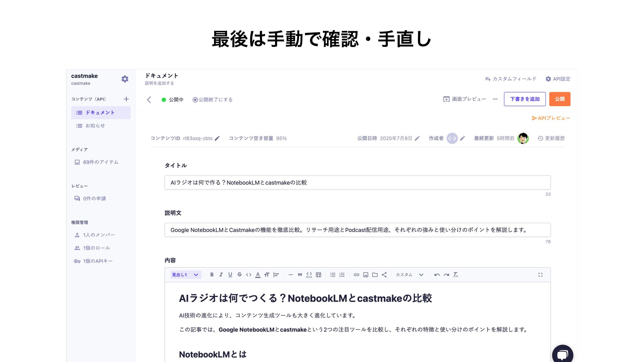Click the コンテンツ空き容量 95% indicator
Image resolution: width=644 pixels, height=362 pixels.
pyautogui.click(x=258, y=138)
